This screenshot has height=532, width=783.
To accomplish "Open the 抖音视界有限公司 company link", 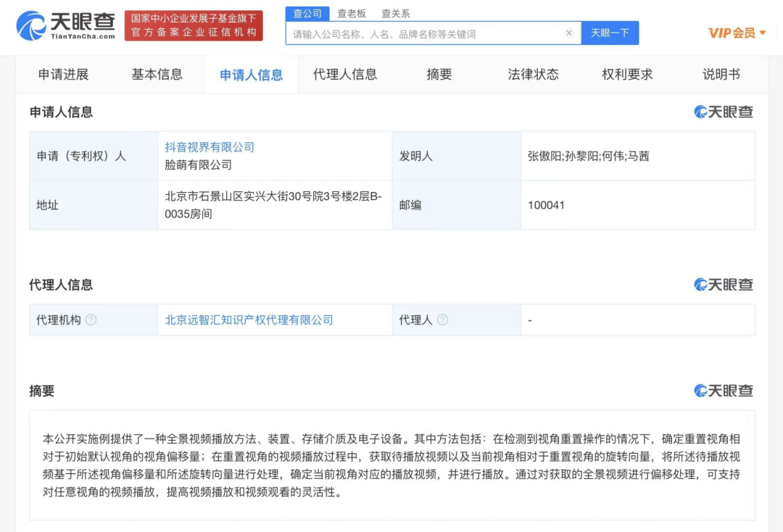I will [x=210, y=146].
